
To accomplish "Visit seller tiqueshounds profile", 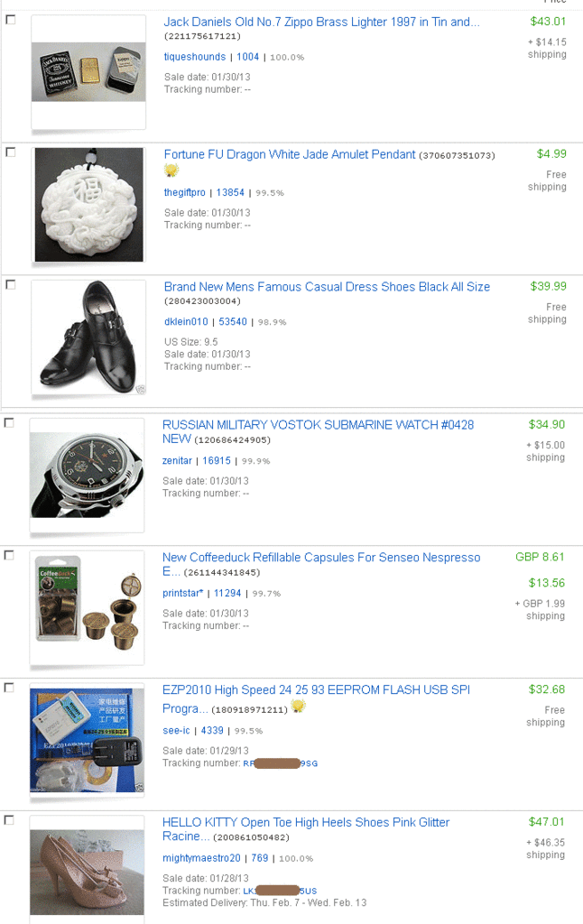I will 195,57.
